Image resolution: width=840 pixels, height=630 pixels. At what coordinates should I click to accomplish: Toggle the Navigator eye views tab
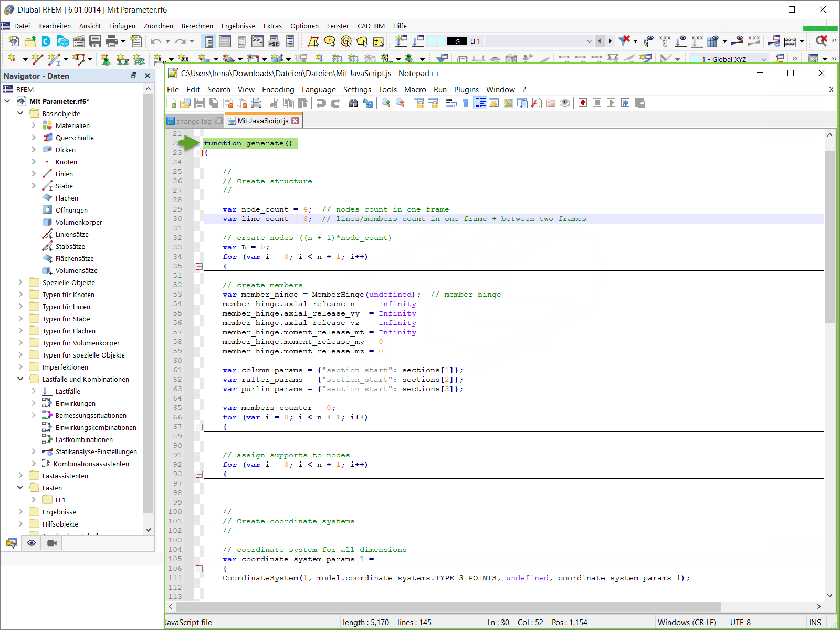pos(31,543)
